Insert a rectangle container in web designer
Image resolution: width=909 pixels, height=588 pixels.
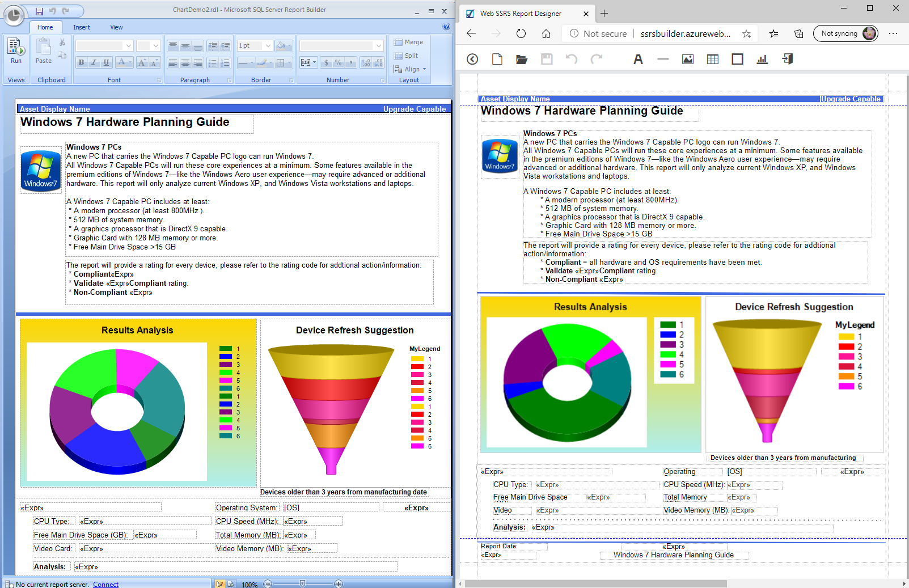737,59
